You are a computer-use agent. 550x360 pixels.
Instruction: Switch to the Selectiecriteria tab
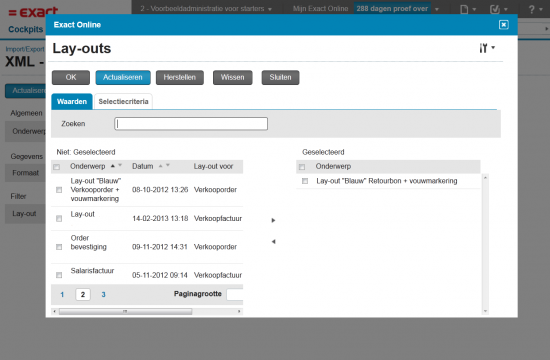pos(123,101)
